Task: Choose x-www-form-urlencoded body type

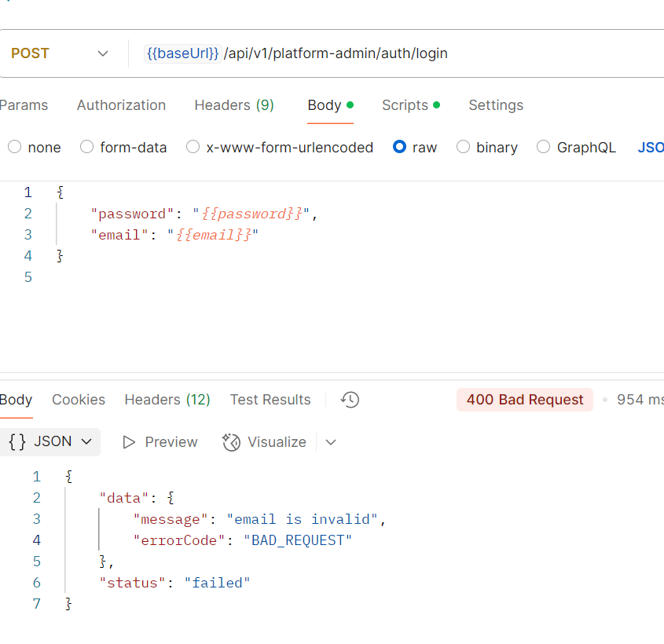Action: (193, 147)
